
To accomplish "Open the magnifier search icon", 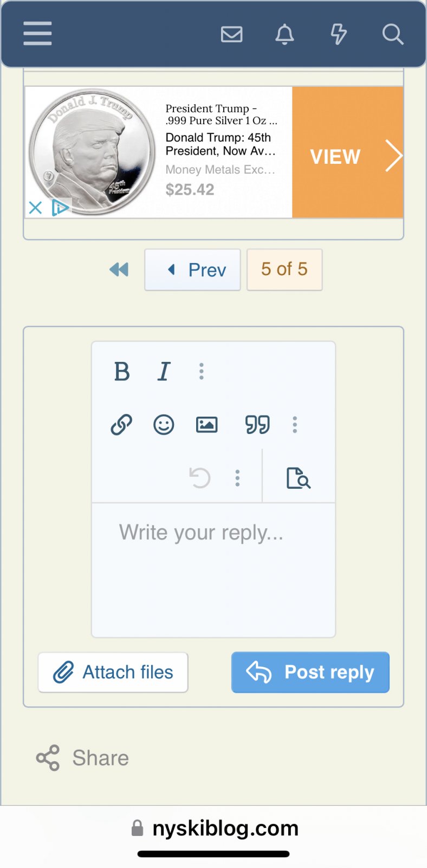I will (x=392, y=34).
